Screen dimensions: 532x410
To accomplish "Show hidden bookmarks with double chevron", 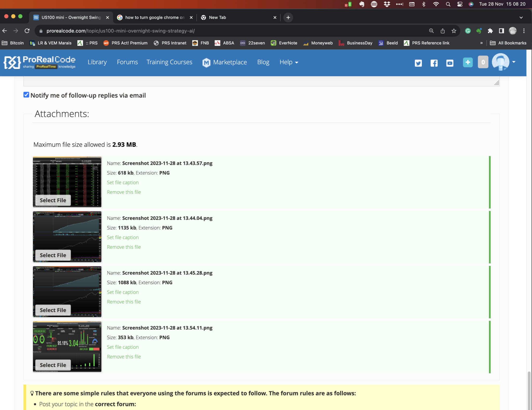I will pyautogui.click(x=481, y=43).
